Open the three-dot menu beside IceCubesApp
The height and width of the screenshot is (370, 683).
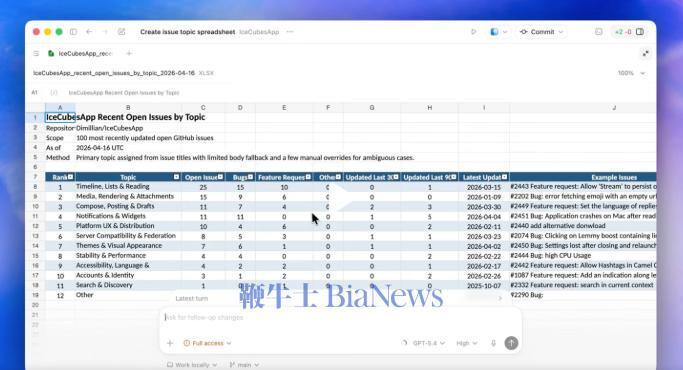(x=290, y=32)
